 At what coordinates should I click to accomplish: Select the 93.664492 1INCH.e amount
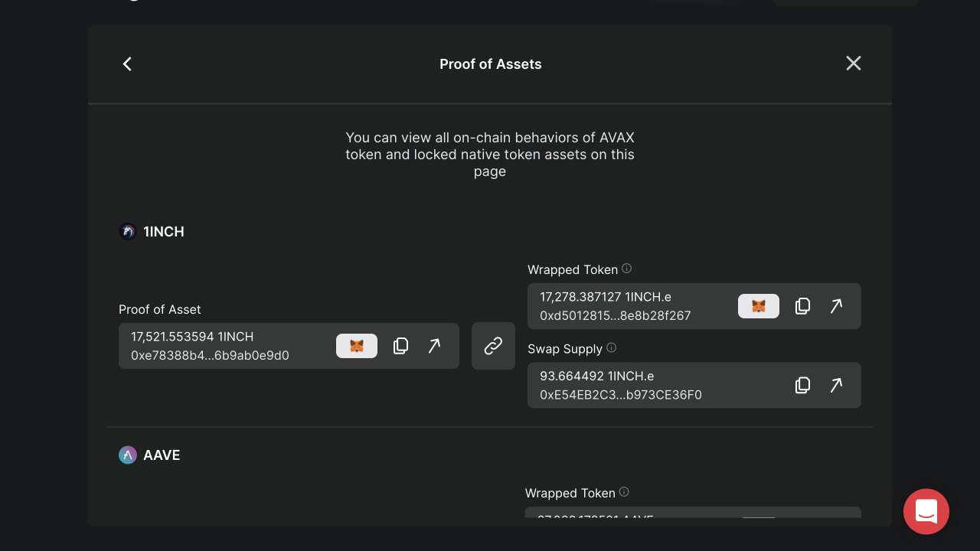597,376
